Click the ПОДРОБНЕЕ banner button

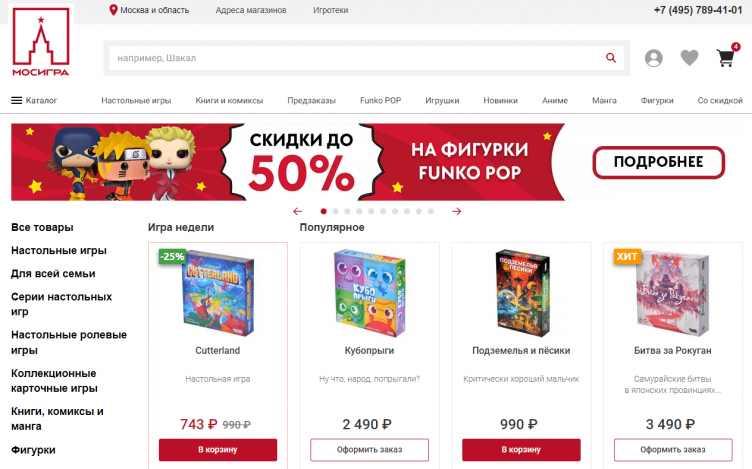(658, 162)
